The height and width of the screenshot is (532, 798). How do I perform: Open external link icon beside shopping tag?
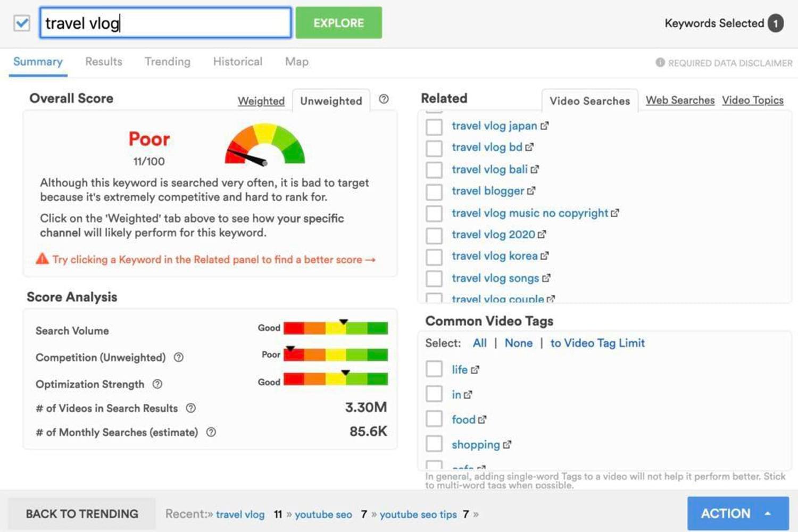point(507,445)
